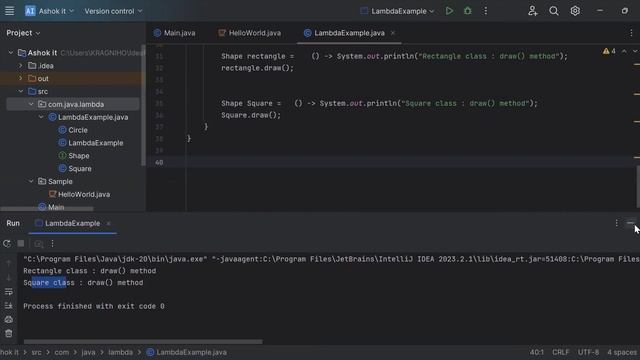The image size is (640, 360).
Task: Collapse the Sample package
Action: pos(31,182)
